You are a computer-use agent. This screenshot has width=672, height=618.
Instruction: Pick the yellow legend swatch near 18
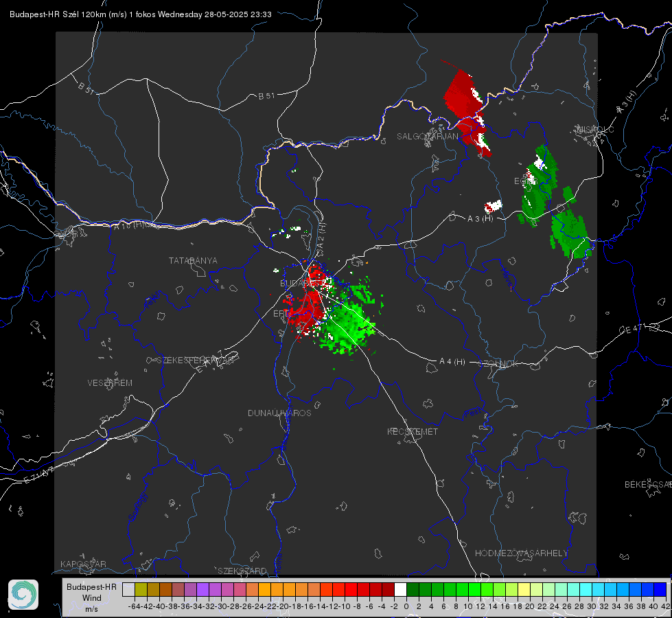[524, 589]
